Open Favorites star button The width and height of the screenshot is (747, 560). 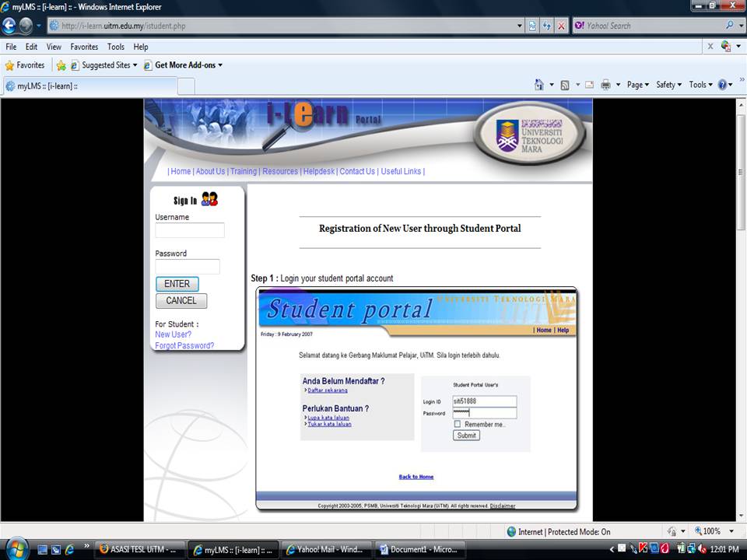tap(25, 65)
